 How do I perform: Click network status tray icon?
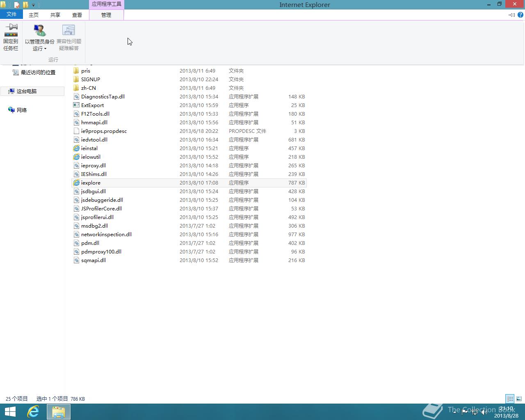pos(475,412)
